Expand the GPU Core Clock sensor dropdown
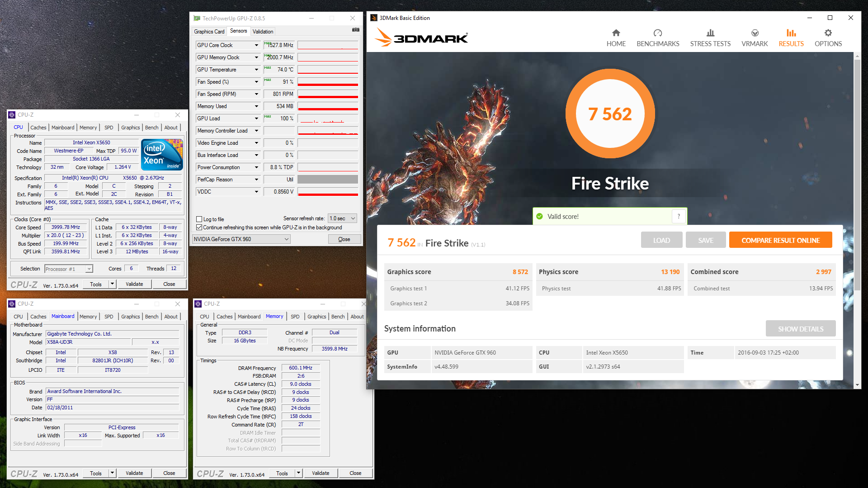Screen dimensions: 868x488 (x=256, y=45)
